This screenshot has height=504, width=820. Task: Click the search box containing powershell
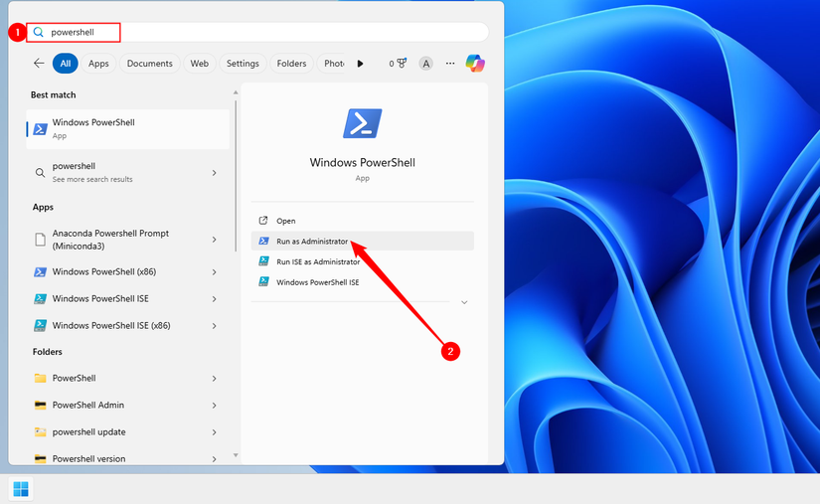[257, 32]
